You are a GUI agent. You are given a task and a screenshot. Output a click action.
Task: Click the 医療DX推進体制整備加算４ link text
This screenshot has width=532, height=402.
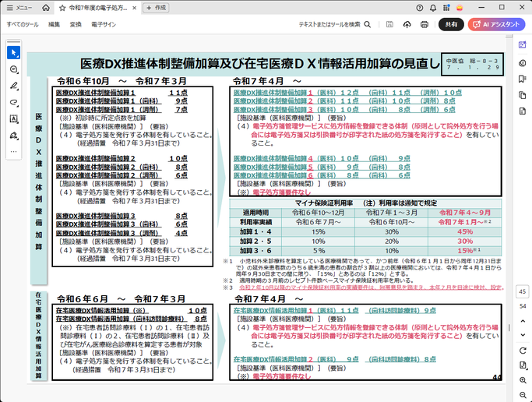[273, 158]
